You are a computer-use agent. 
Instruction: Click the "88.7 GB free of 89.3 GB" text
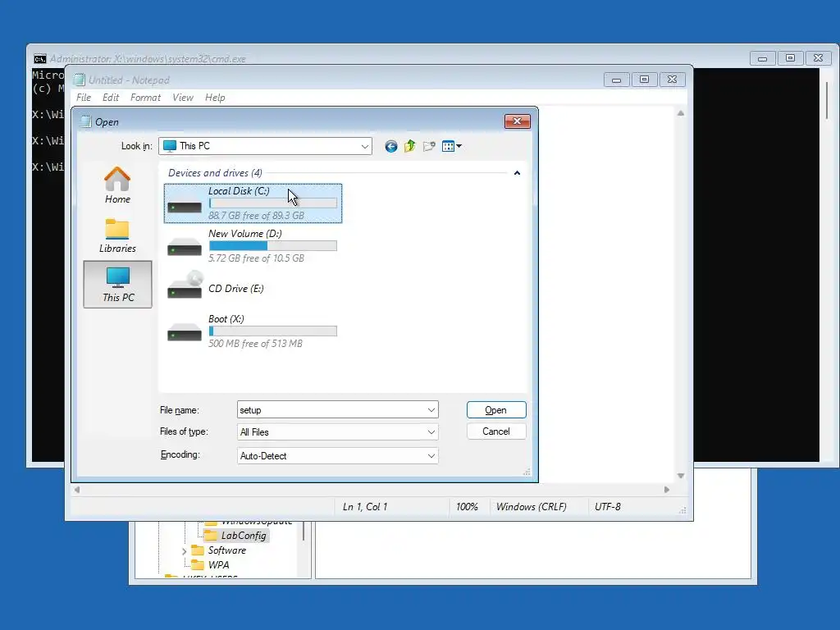[x=256, y=216]
